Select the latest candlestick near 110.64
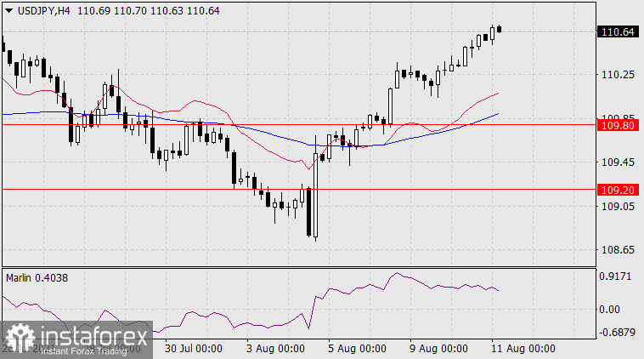Image resolution: width=644 pixels, height=359 pixels. click(499, 30)
